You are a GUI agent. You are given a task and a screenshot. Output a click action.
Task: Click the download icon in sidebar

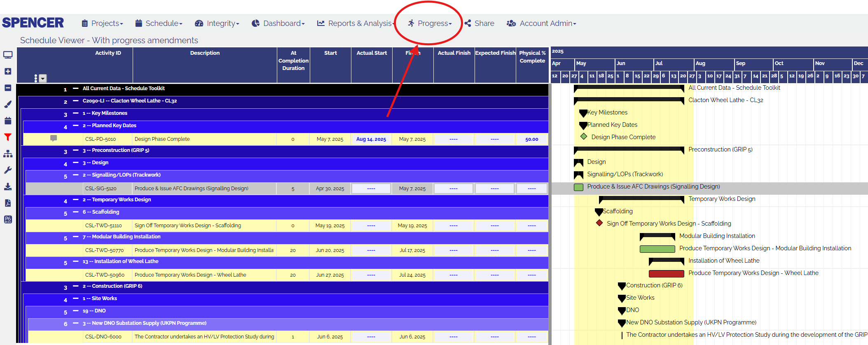pyautogui.click(x=8, y=186)
